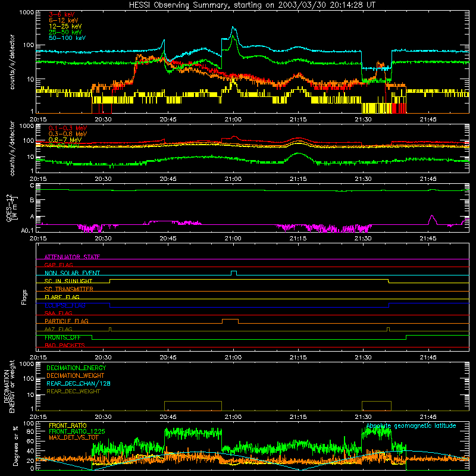476x476 pixels.
Task: Click the DECIMATION_WEIGHT legend label
Action: point(76,375)
